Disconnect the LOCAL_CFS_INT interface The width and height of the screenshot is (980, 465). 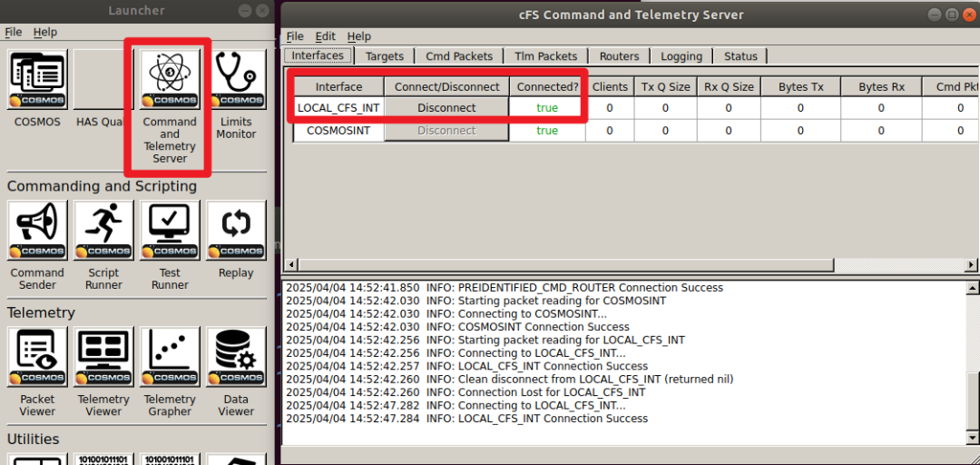tap(446, 108)
